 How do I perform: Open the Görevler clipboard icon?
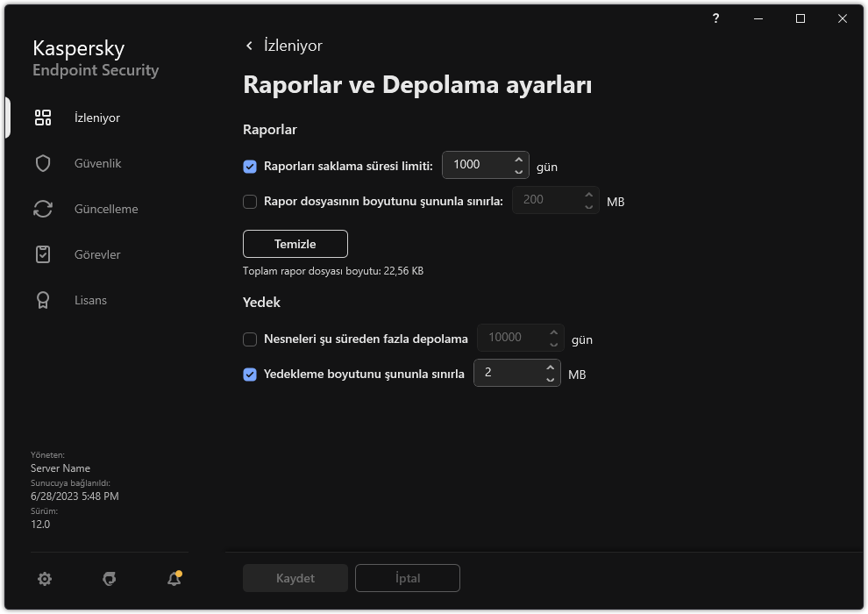tap(42, 254)
